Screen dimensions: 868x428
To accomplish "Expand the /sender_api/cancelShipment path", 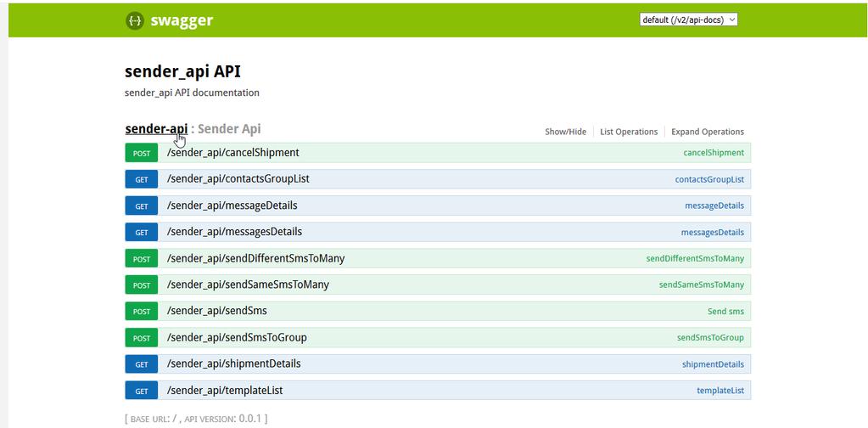I will click(233, 152).
